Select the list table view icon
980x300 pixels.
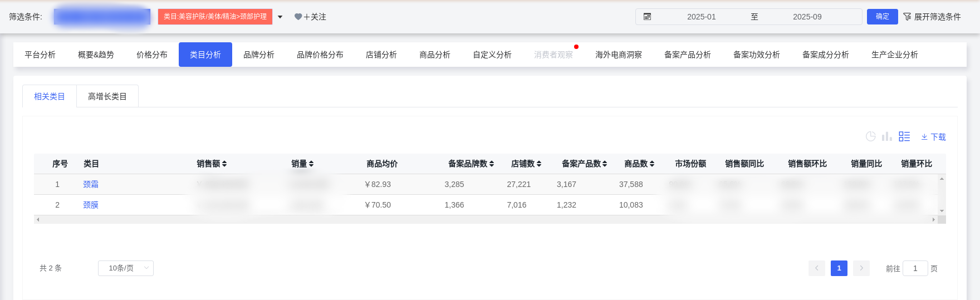click(x=904, y=136)
